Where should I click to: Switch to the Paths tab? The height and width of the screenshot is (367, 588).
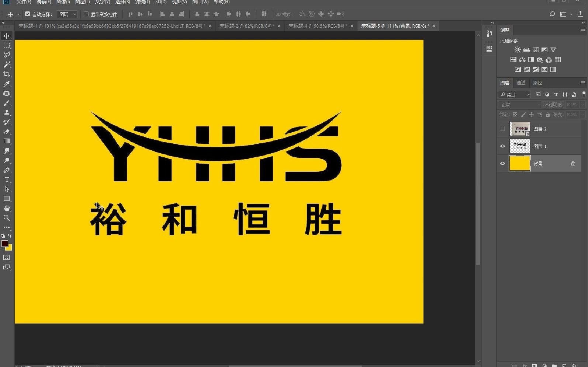point(537,83)
